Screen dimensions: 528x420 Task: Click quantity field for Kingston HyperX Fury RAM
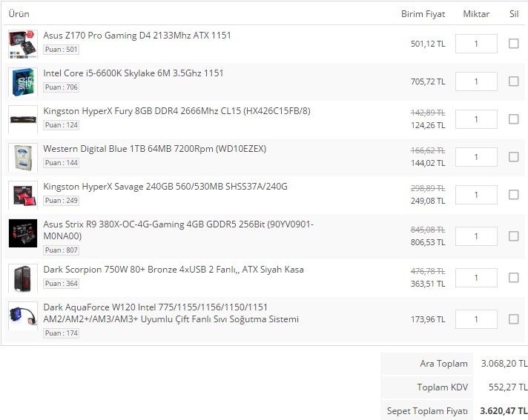pos(476,119)
